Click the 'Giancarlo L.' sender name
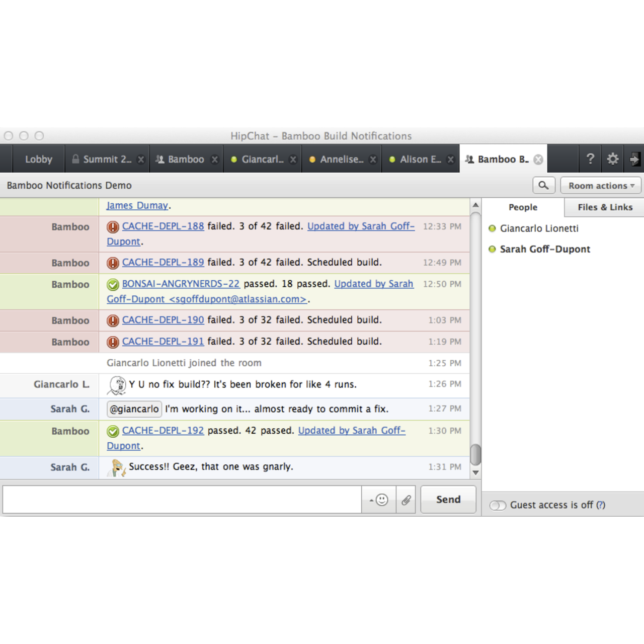The height and width of the screenshot is (644, 644). pos(62,384)
